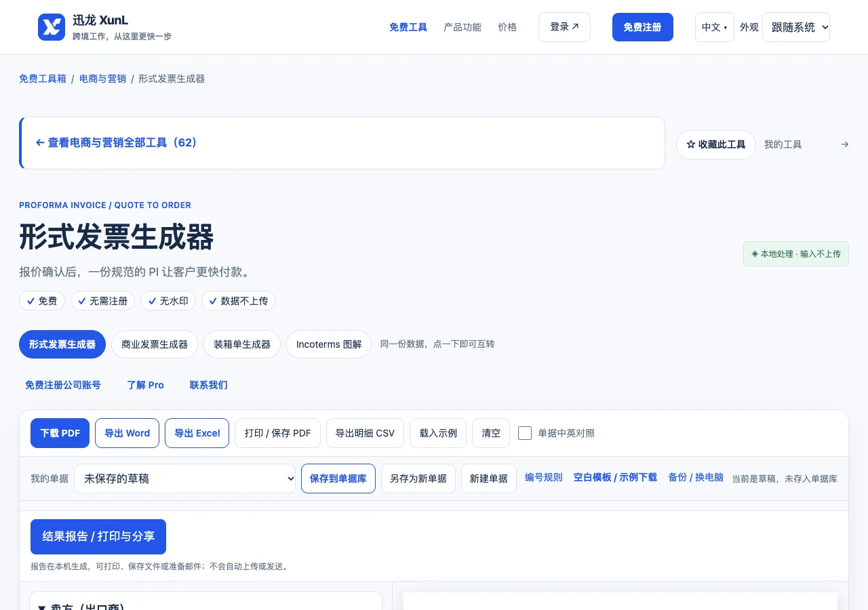
Task: Switch to 商业发票生成器 tab
Action: (x=155, y=344)
